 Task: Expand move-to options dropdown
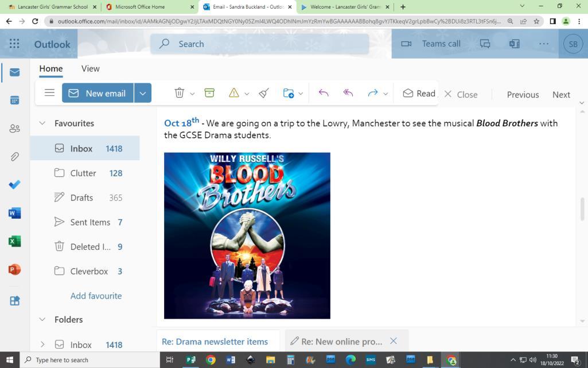(301, 94)
